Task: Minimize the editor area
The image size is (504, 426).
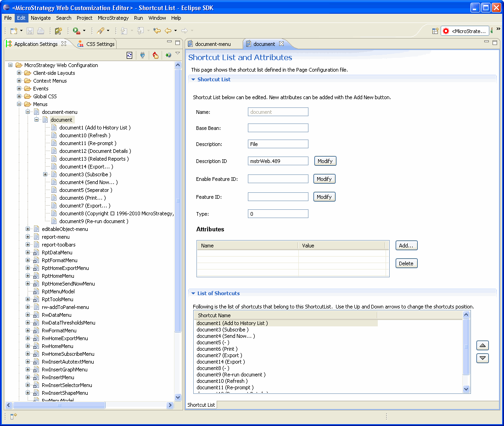Action: 486,42
